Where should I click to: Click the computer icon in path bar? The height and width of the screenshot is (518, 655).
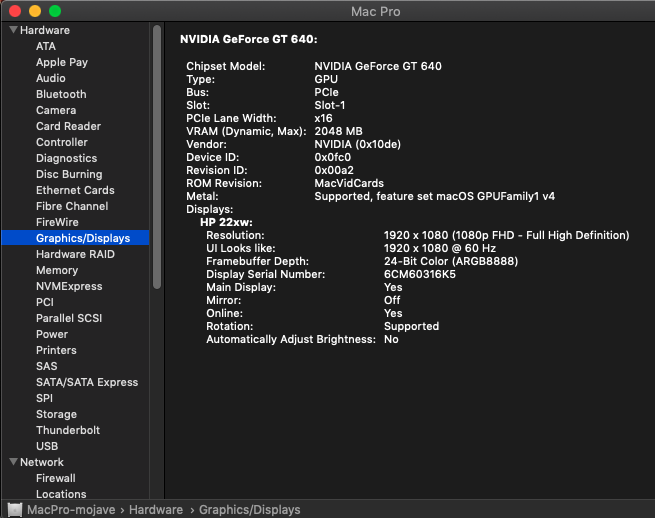(x=15, y=510)
